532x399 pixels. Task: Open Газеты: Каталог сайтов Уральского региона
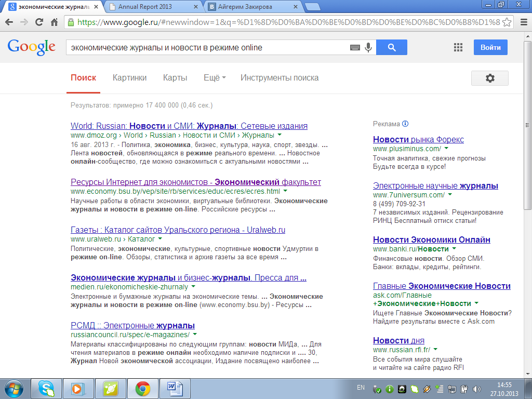pyautogui.click(x=178, y=230)
